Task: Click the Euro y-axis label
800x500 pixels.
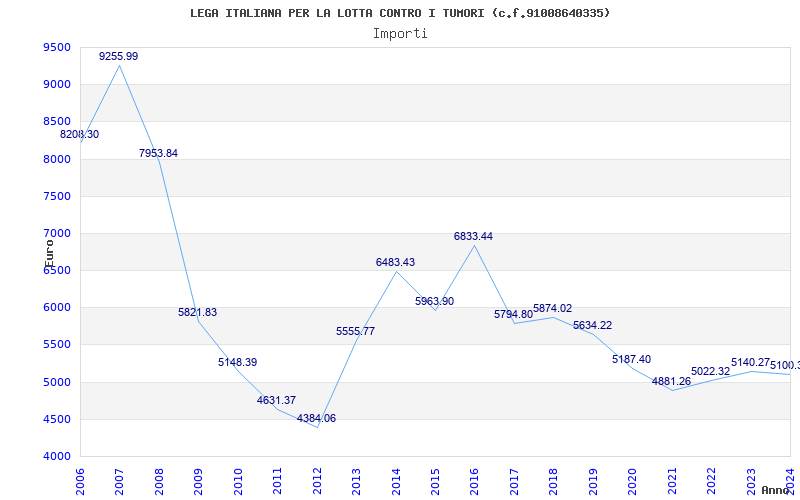Action: pos(49,254)
